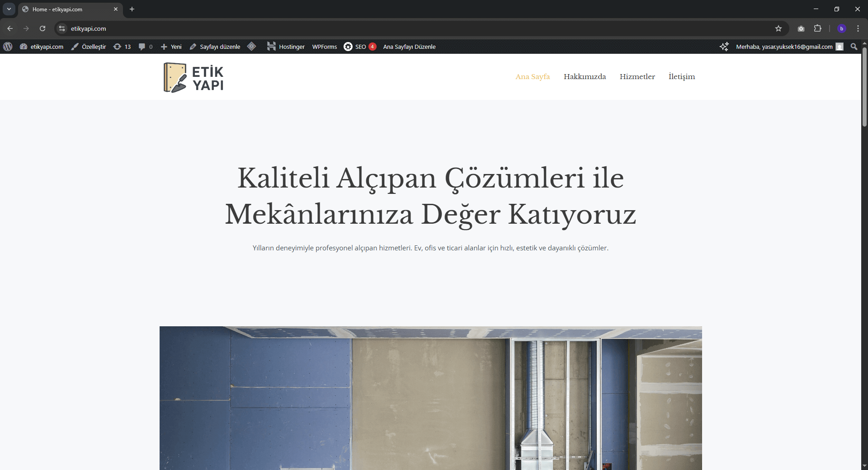Open the Hostinger panel icon
This screenshot has width=868, height=470.
(x=271, y=47)
